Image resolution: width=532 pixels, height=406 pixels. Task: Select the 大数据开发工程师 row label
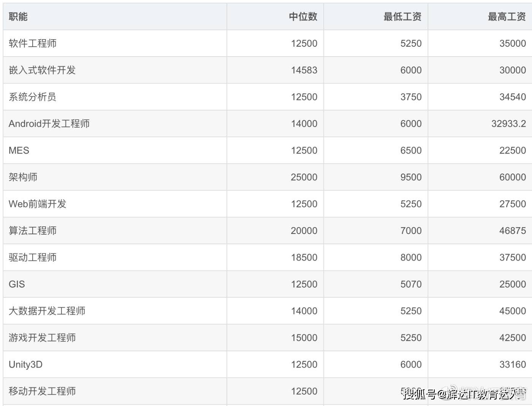tap(47, 311)
